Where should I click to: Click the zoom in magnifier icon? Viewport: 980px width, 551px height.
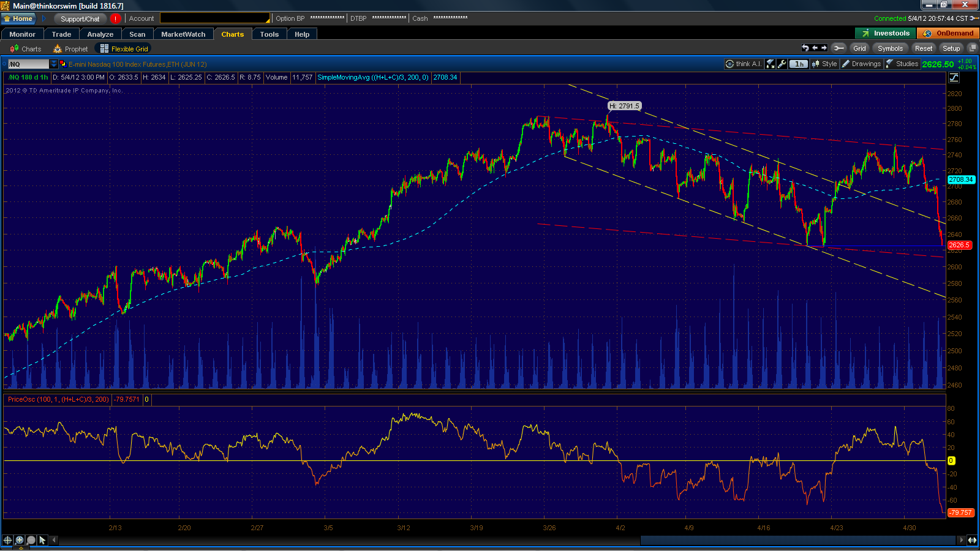(x=20, y=540)
